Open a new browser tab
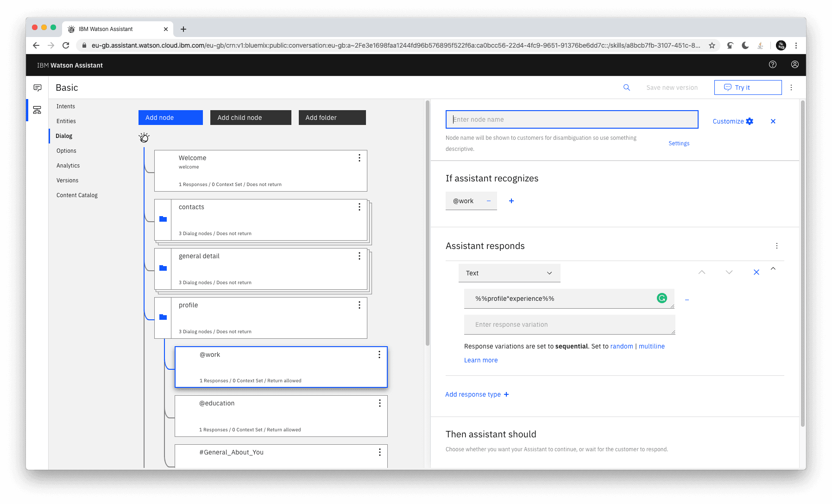The height and width of the screenshot is (504, 832). 183,29
